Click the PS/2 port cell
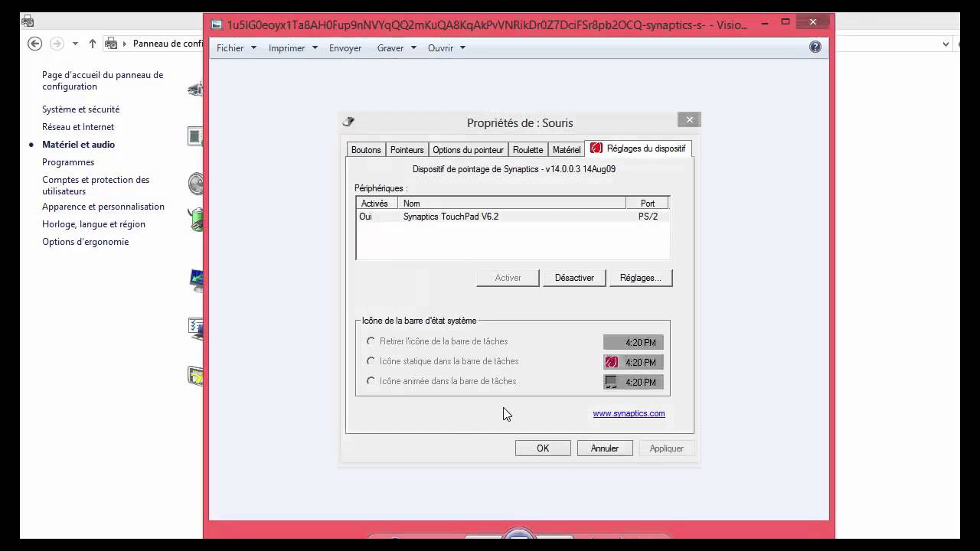The width and height of the screenshot is (980, 551). tap(648, 217)
